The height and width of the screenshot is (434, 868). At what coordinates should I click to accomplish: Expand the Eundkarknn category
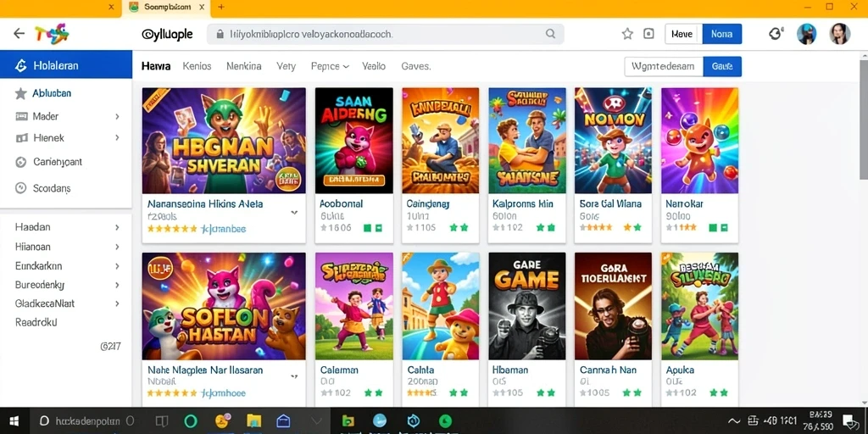(117, 265)
